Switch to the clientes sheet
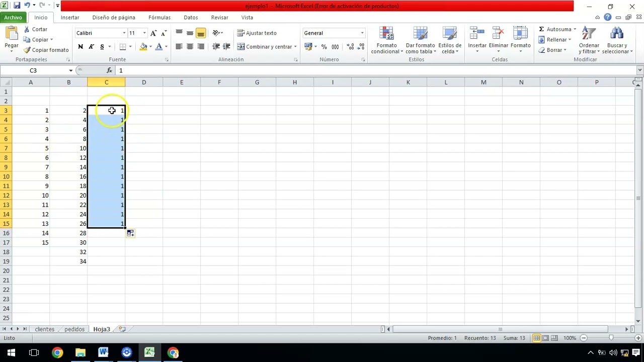Viewport: 644px width, 362px height. (x=45, y=329)
